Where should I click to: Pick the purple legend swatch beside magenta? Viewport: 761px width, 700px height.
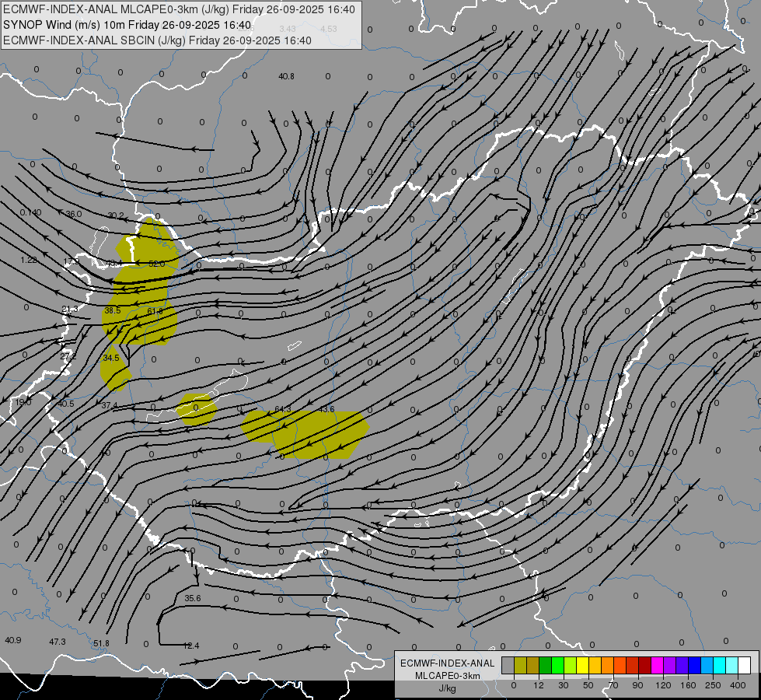click(x=670, y=666)
